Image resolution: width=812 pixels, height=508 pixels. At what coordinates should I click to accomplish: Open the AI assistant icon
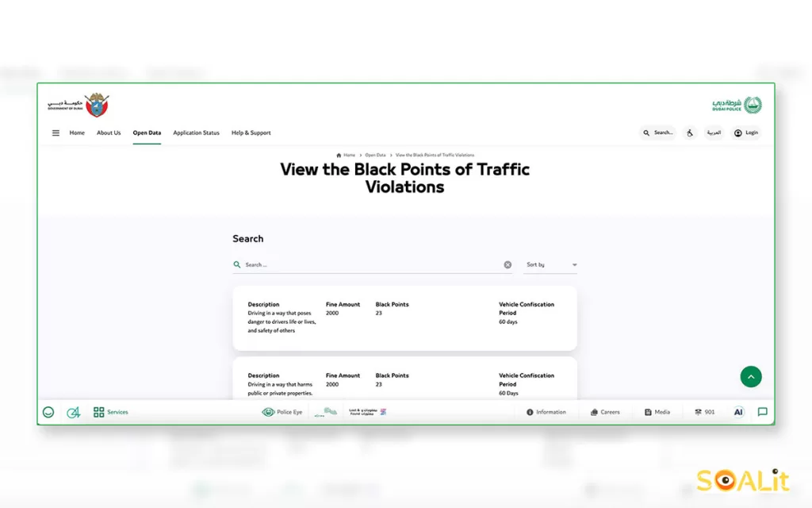pos(738,413)
